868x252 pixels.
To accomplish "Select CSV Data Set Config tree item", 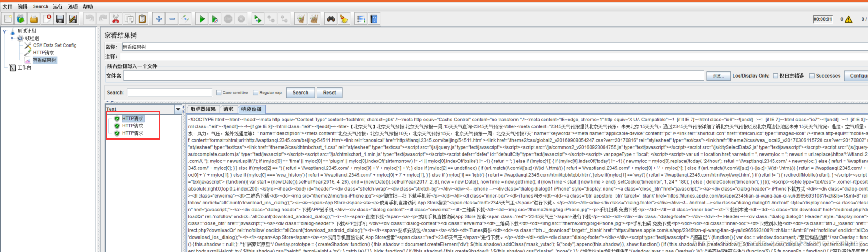I will 55,46.
